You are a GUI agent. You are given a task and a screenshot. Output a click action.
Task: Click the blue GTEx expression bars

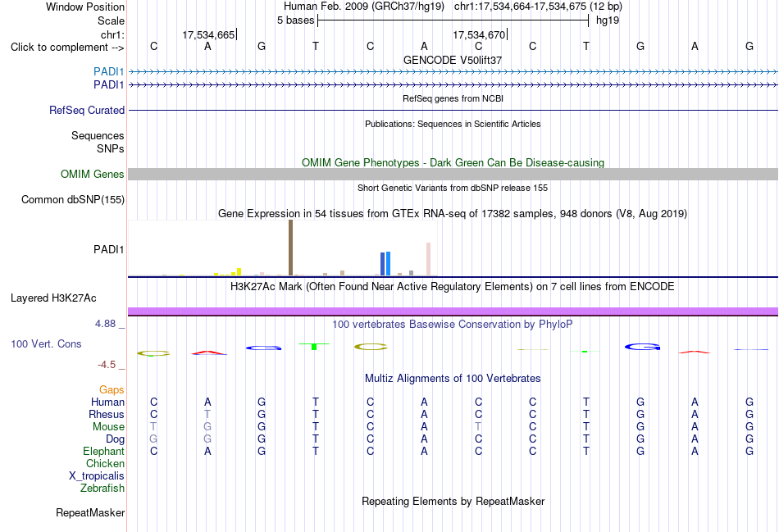(x=385, y=263)
